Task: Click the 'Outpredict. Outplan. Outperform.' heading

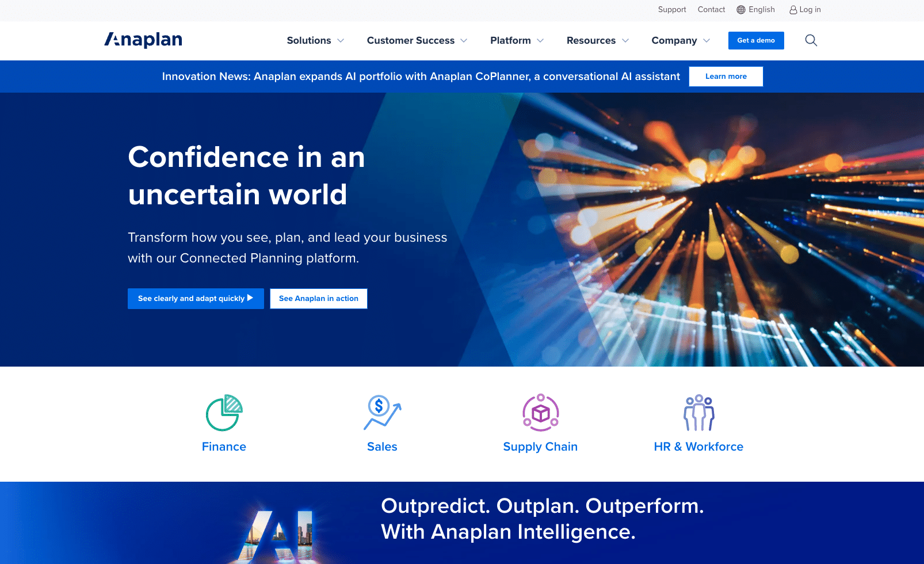Action: 543,506
